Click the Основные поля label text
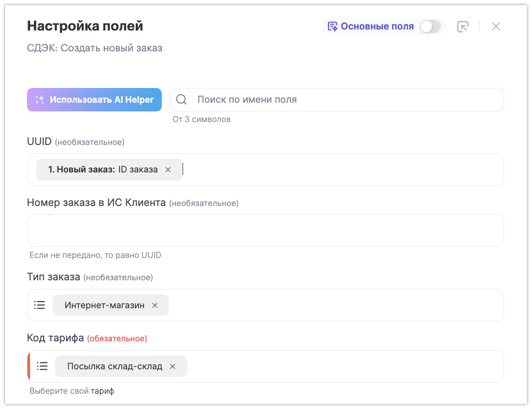 click(x=377, y=26)
